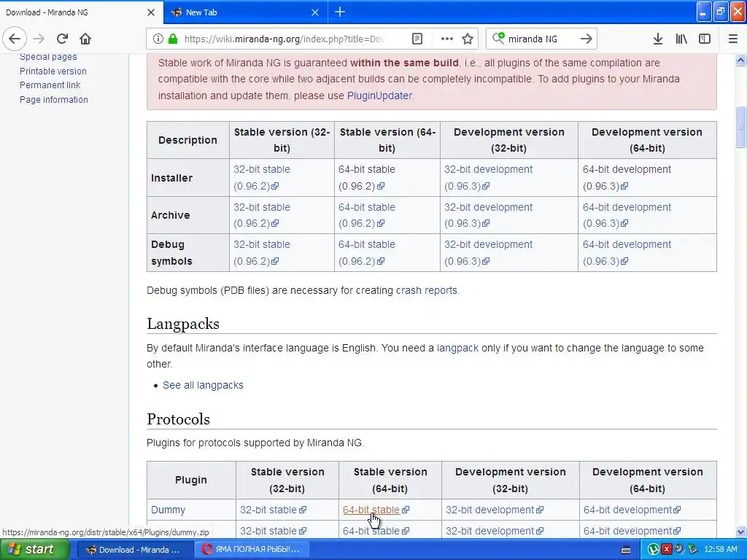This screenshot has height=560, width=747.
Task: Click the scrollbar up arrow
Action: coord(740,60)
